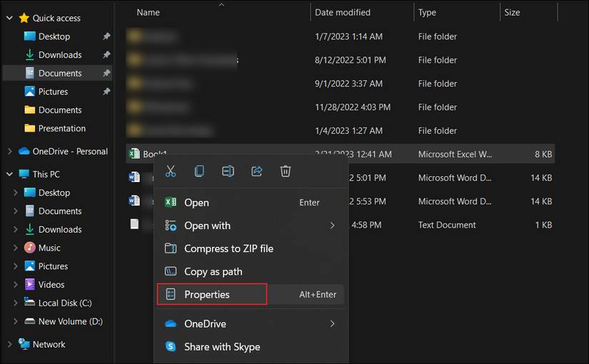Click the Rename icon in context menu
Image resolution: width=589 pixels, height=364 pixels.
228,171
